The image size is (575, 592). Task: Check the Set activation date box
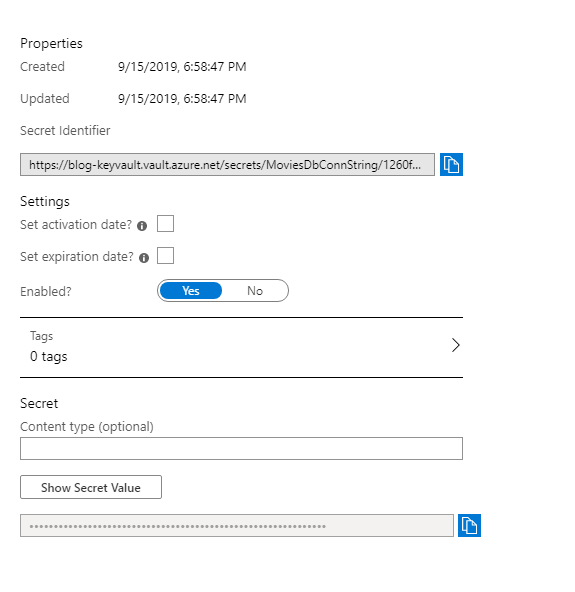click(x=165, y=224)
